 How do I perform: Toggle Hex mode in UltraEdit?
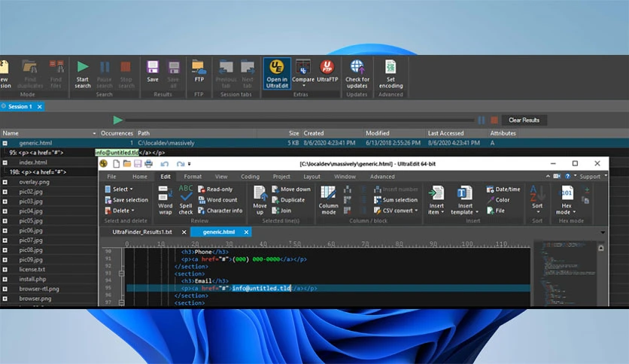coord(567,200)
